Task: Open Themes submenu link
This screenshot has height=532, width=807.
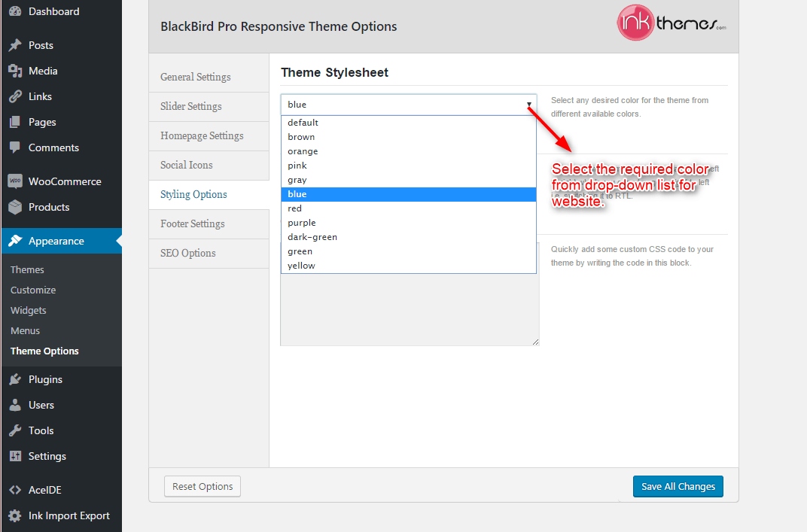Action: tap(27, 269)
